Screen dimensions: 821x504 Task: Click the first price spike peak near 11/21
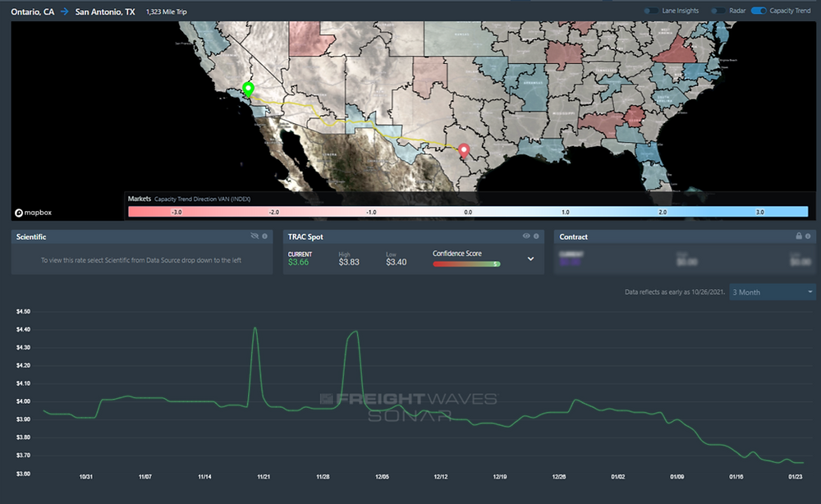[255, 328]
